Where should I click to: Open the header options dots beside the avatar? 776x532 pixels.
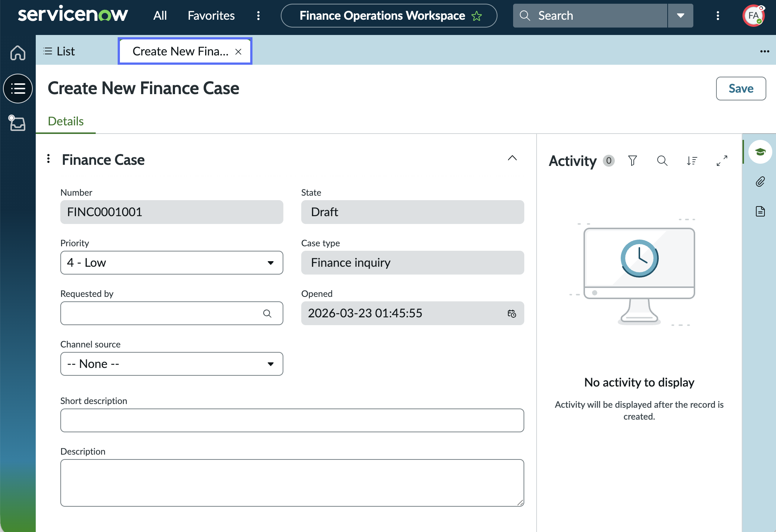(x=718, y=16)
